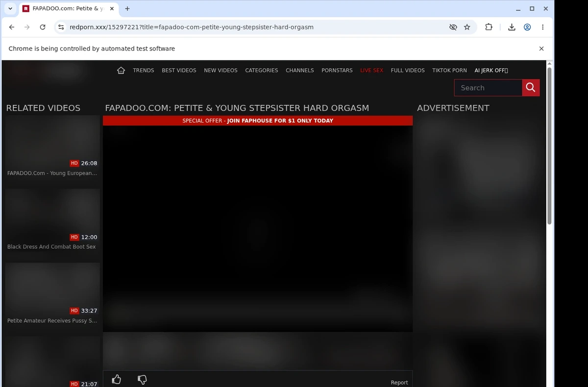
Task: Go back to the previous page
Action: (12, 27)
